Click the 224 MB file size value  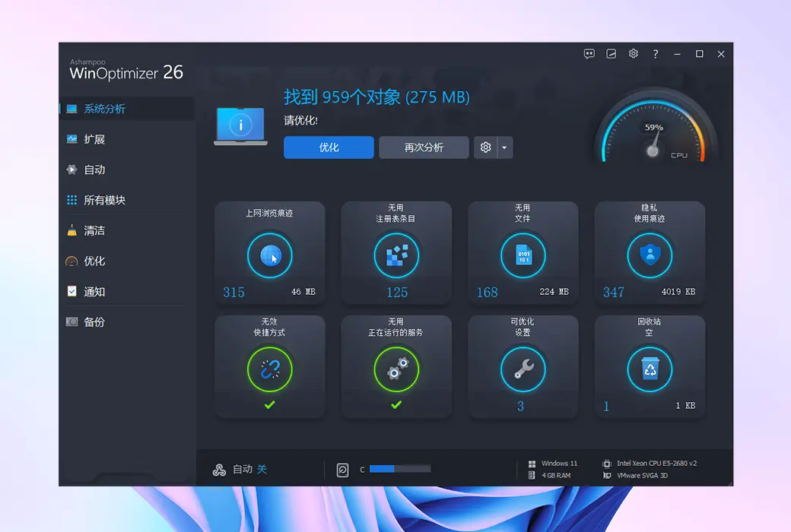click(x=554, y=292)
